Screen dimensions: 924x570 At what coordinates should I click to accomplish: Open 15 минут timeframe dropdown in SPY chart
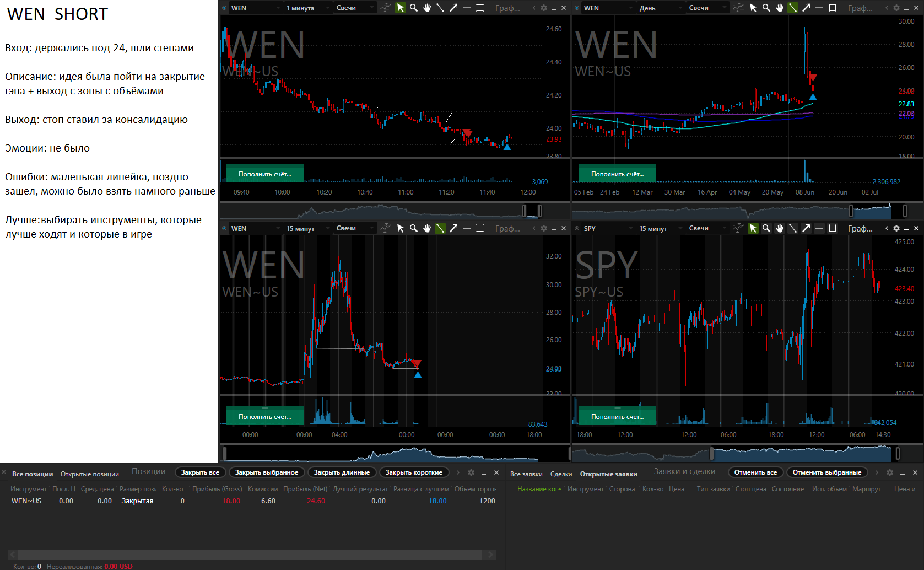[660, 228]
